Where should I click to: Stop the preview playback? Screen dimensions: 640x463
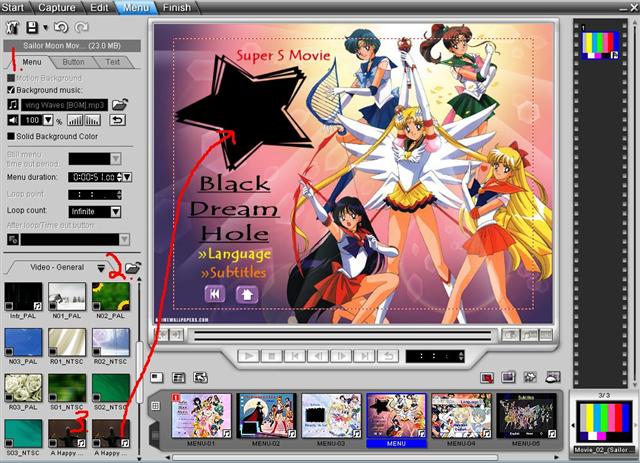(x=271, y=356)
